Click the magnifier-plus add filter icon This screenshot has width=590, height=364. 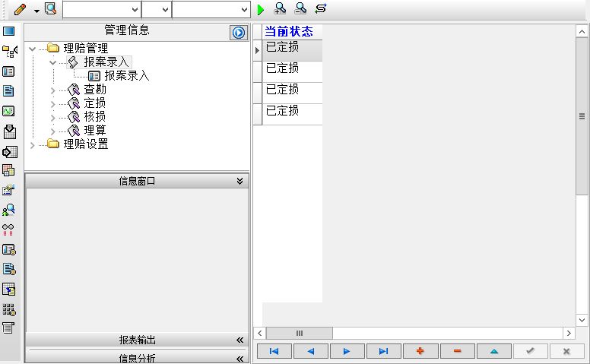tap(281, 8)
